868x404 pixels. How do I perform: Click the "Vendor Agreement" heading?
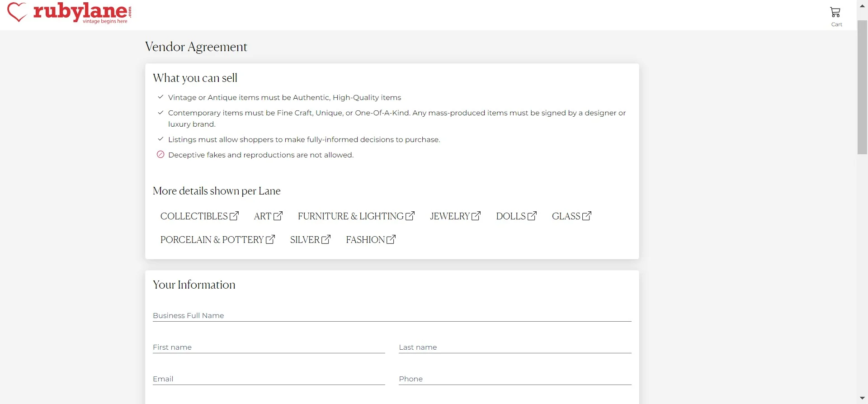pos(196,47)
